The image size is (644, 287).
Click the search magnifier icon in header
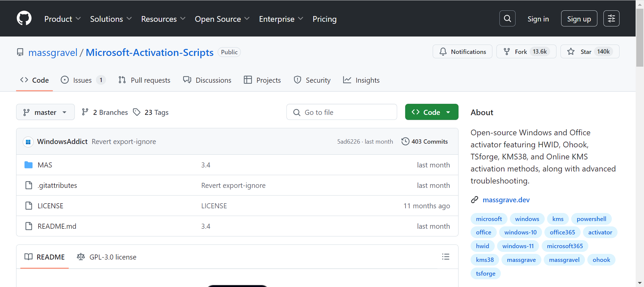507,18
